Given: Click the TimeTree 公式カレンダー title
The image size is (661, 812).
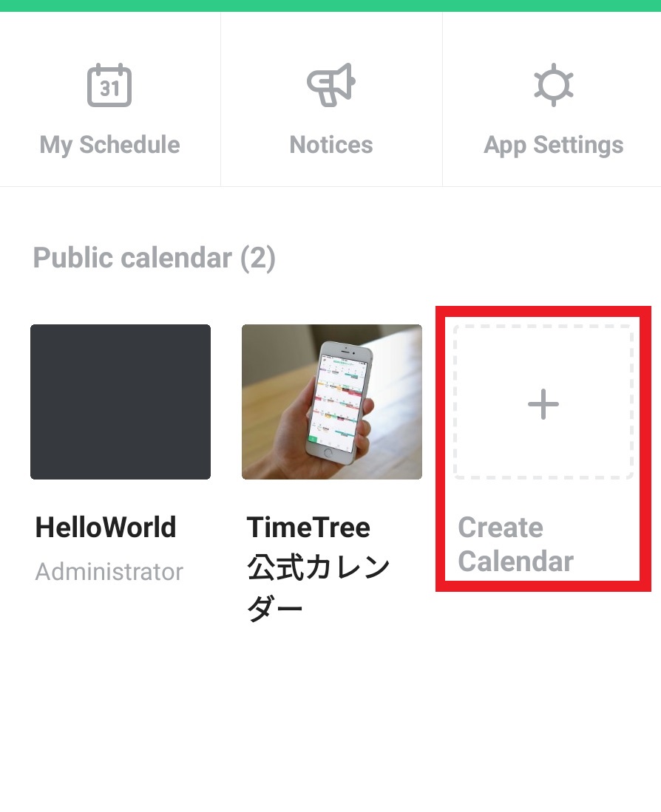Looking at the screenshot, I should 318,568.
